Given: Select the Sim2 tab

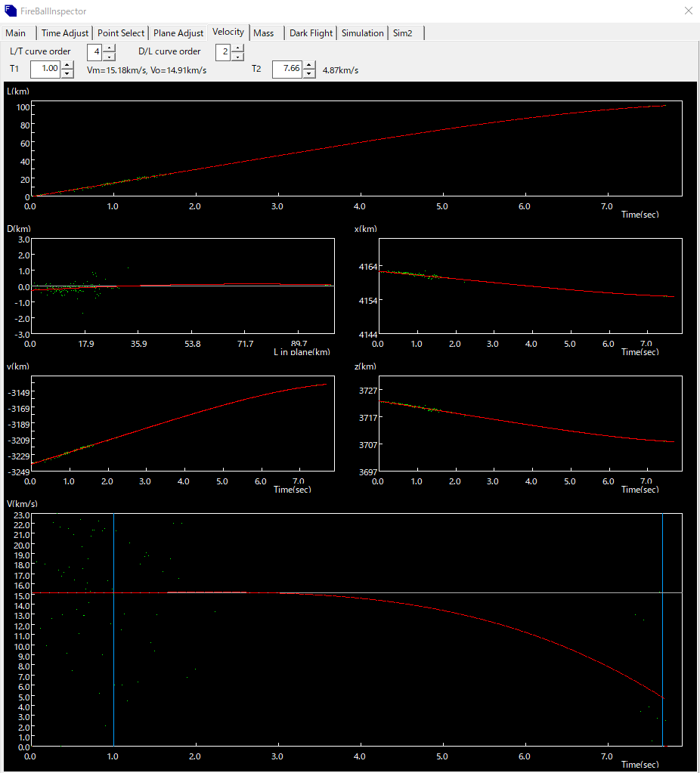Looking at the screenshot, I should pyautogui.click(x=403, y=33).
